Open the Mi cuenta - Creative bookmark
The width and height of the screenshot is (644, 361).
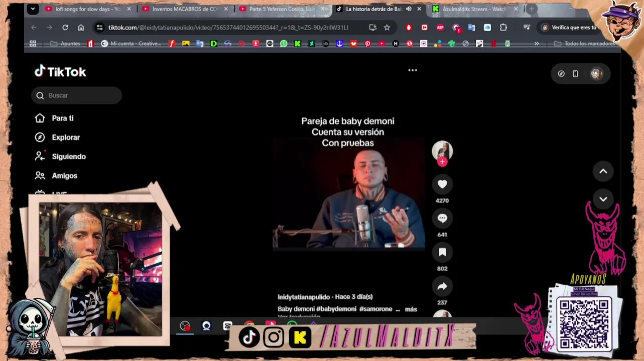[x=132, y=44]
